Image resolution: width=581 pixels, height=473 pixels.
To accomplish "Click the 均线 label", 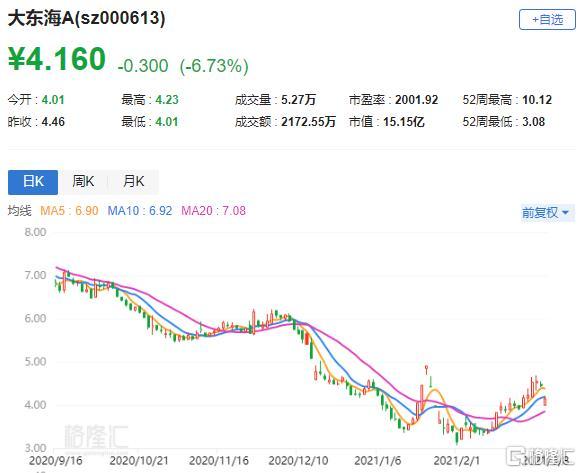I will click(x=20, y=211).
